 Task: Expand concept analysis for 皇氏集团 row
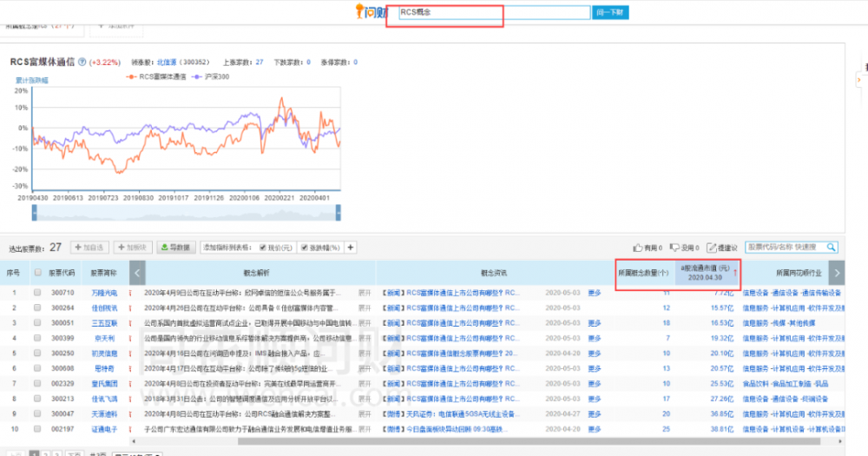365,383
